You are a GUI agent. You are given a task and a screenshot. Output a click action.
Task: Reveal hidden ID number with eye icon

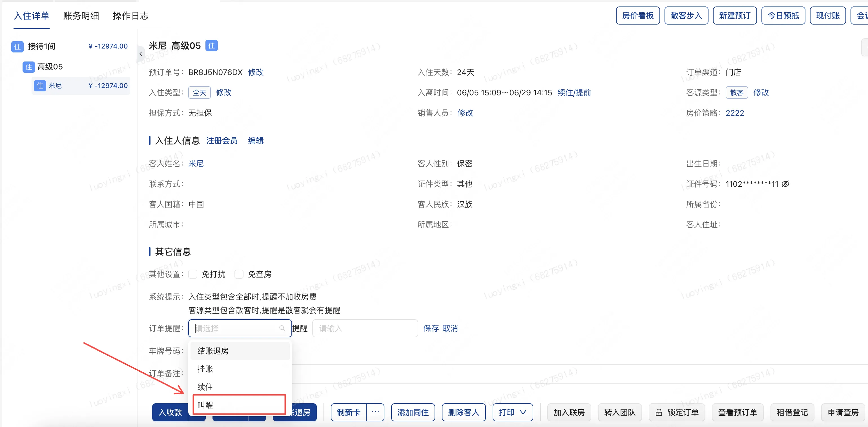click(x=785, y=184)
